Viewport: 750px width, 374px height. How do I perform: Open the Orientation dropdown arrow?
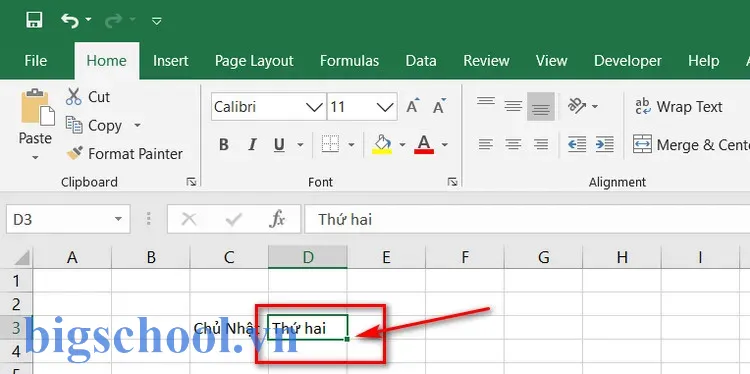pyautogui.click(x=595, y=106)
